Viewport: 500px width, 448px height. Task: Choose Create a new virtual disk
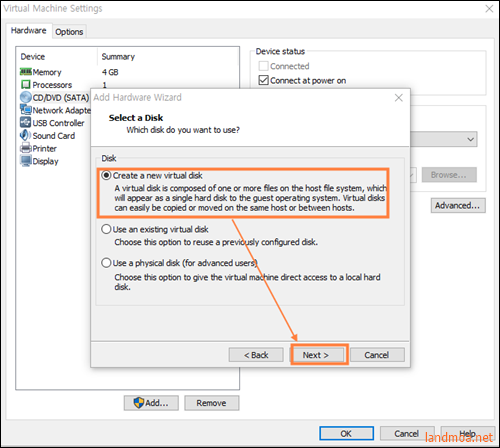106,175
